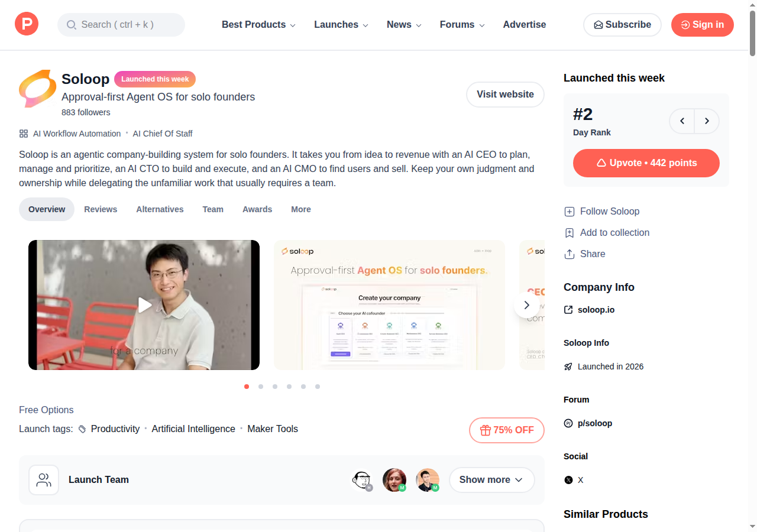Switch to the Alternatives tab

pos(160,209)
